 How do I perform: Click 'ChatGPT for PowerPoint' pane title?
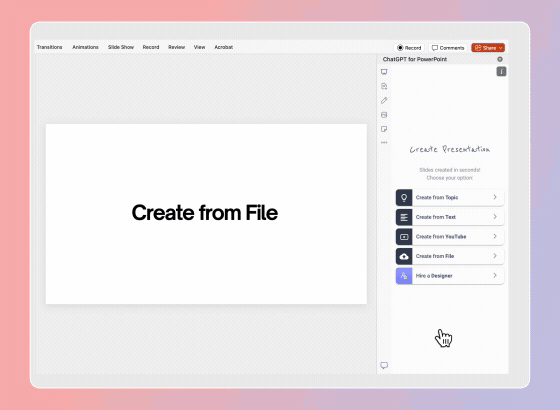(x=415, y=59)
